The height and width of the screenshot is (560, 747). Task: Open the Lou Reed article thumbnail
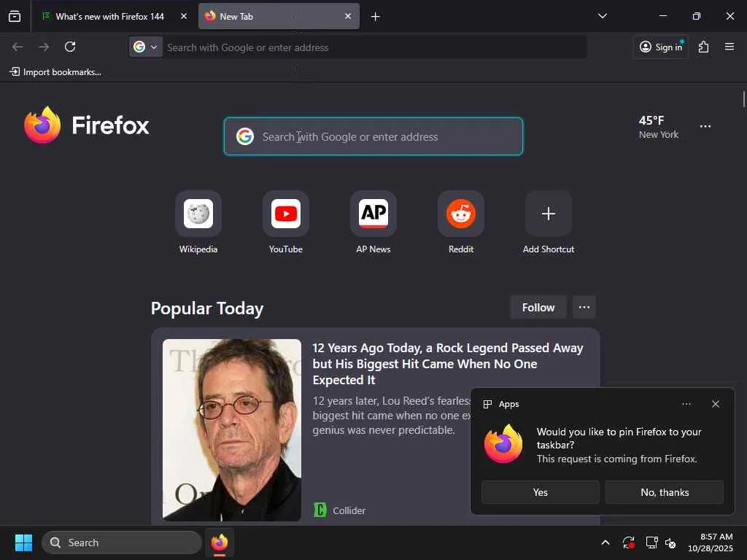[232, 430]
